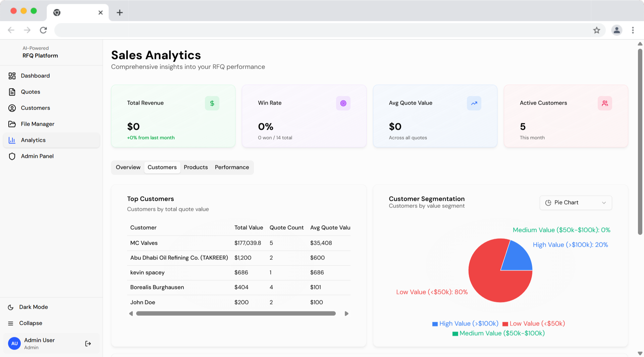Image resolution: width=644 pixels, height=357 pixels.
Task: Click the table's left scroll arrow
Action: 131,314
